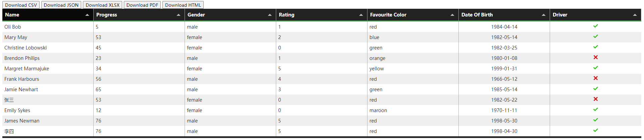Toggle driver tick for Christine Lobowski
Screen dimensions: 644x140
[x=595, y=47]
